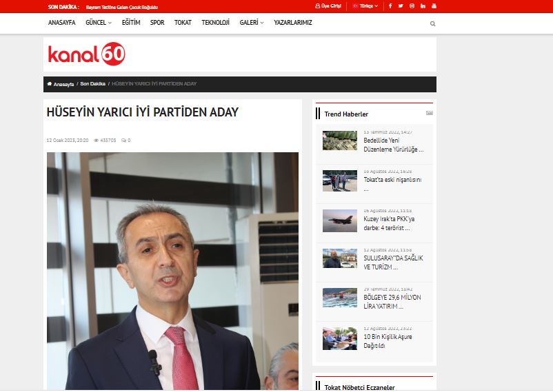
Task: Open the Twitter social icon
Action: point(401,6)
